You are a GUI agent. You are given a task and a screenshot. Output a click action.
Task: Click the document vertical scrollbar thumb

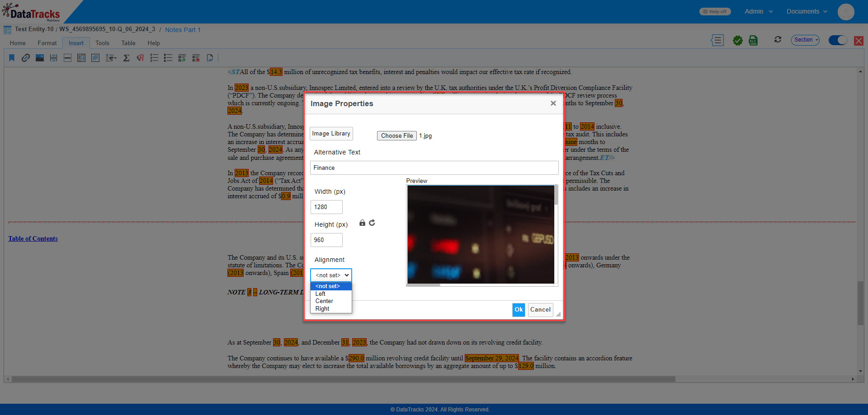point(860,303)
